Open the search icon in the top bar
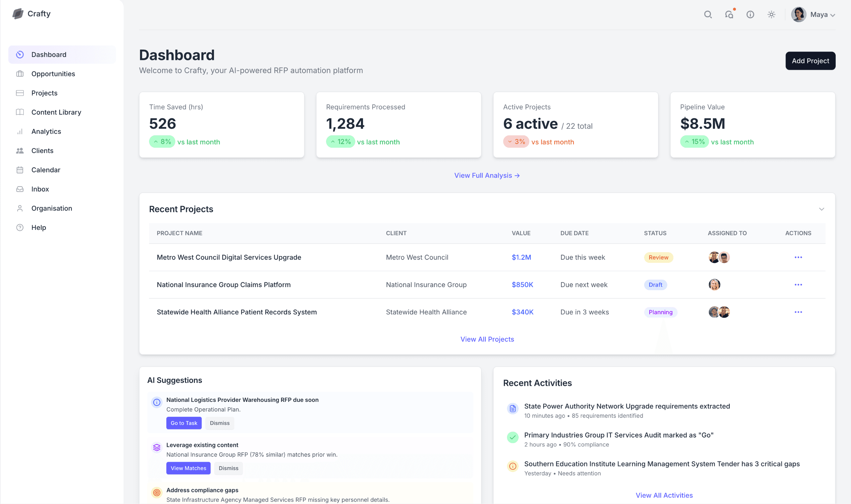 click(x=708, y=15)
